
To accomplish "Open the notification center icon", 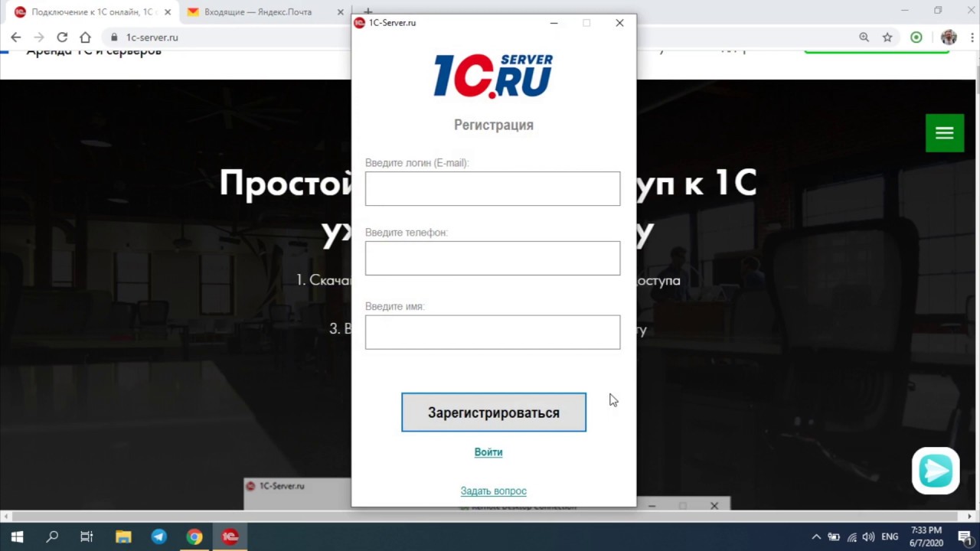I will 965,537.
